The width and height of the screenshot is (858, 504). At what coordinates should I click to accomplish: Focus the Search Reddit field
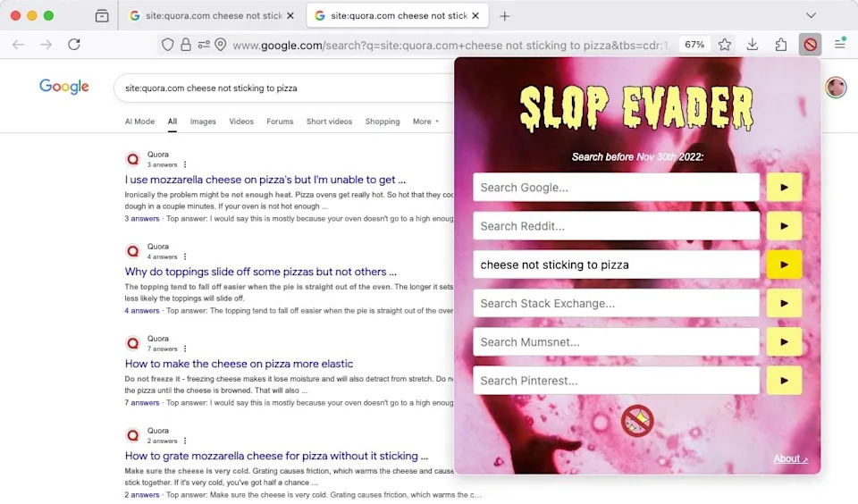(x=616, y=226)
